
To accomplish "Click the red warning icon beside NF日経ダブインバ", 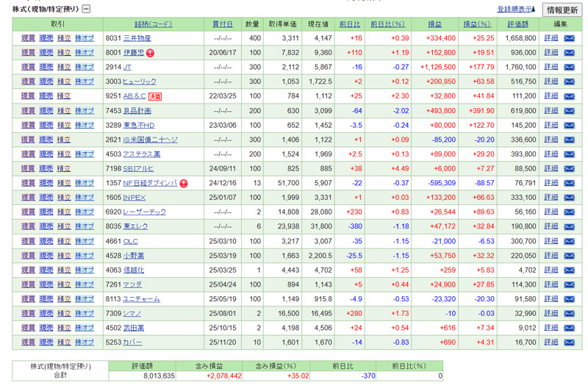I will click(x=183, y=183).
